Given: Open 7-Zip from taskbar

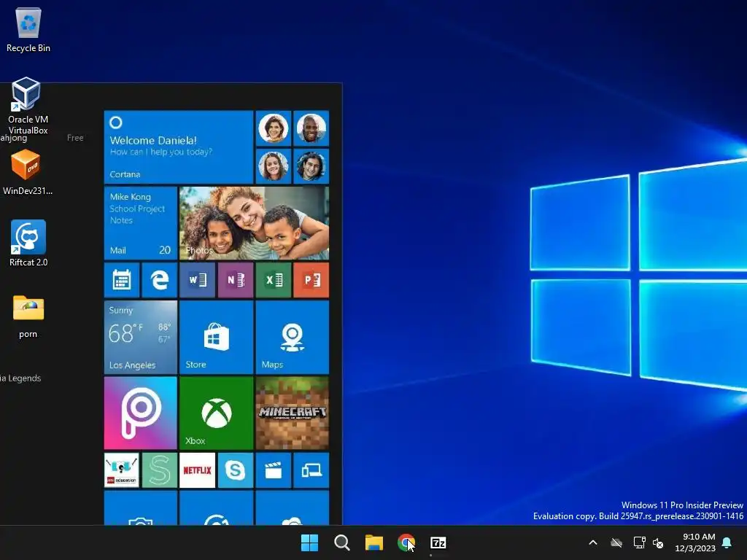Looking at the screenshot, I should [x=438, y=542].
